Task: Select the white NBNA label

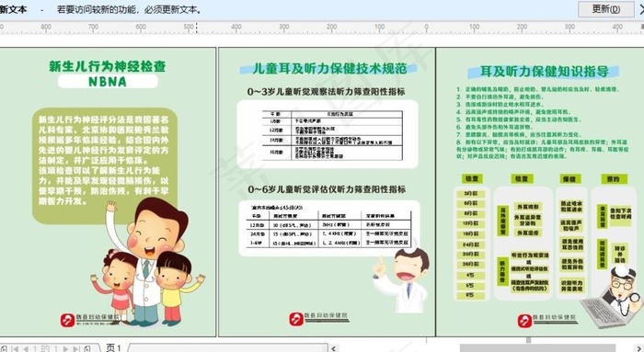Action: 108,81
